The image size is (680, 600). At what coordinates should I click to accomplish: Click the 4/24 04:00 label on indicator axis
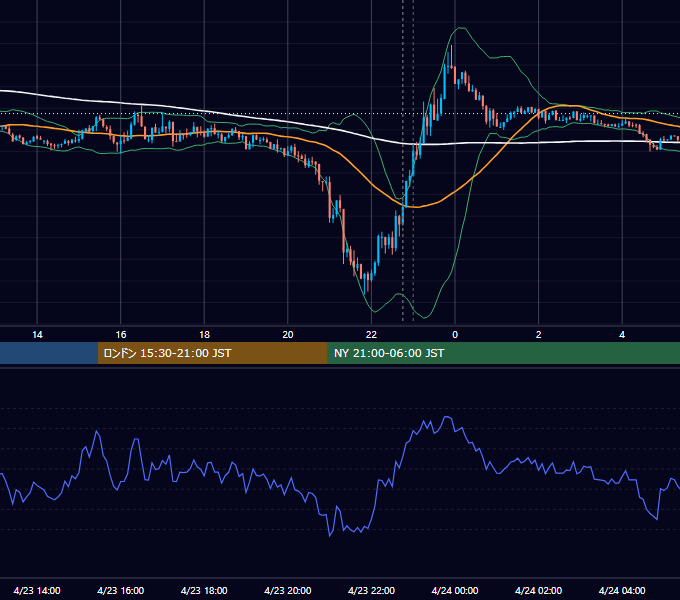point(622,590)
